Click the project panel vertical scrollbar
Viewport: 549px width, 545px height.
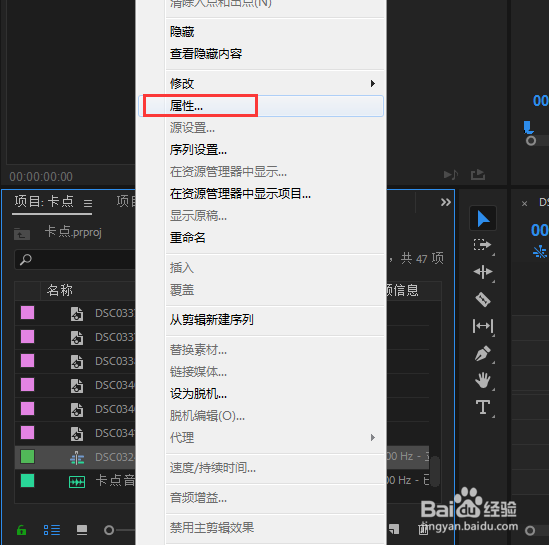(x=435, y=471)
